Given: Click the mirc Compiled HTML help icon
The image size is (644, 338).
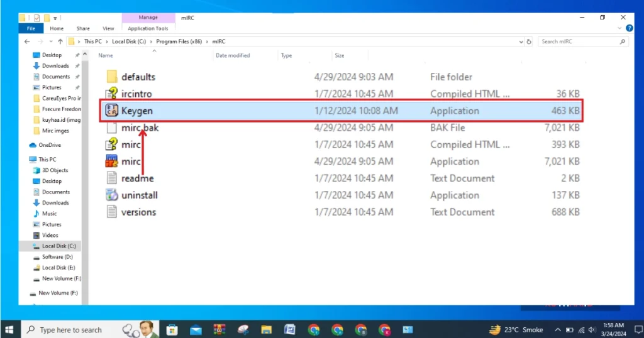Looking at the screenshot, I should [111, 144].
